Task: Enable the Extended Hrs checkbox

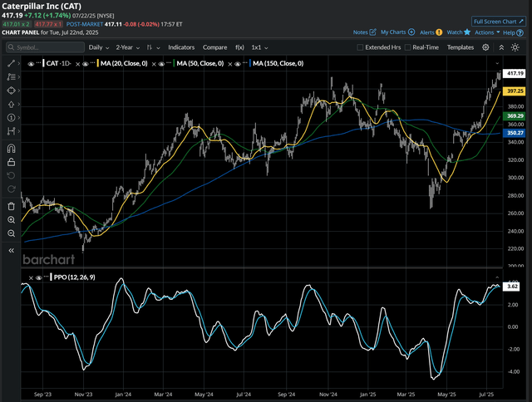Action: pyautogui.click(x=360, y=47)
